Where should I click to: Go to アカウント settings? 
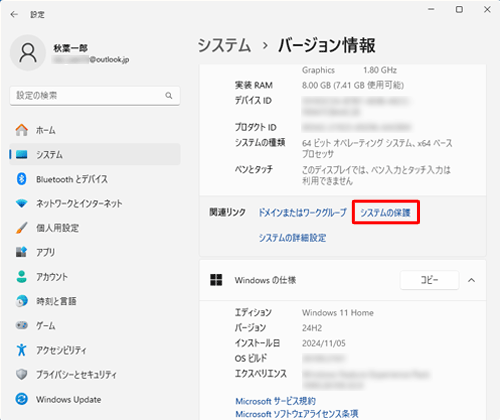(95, 277)
